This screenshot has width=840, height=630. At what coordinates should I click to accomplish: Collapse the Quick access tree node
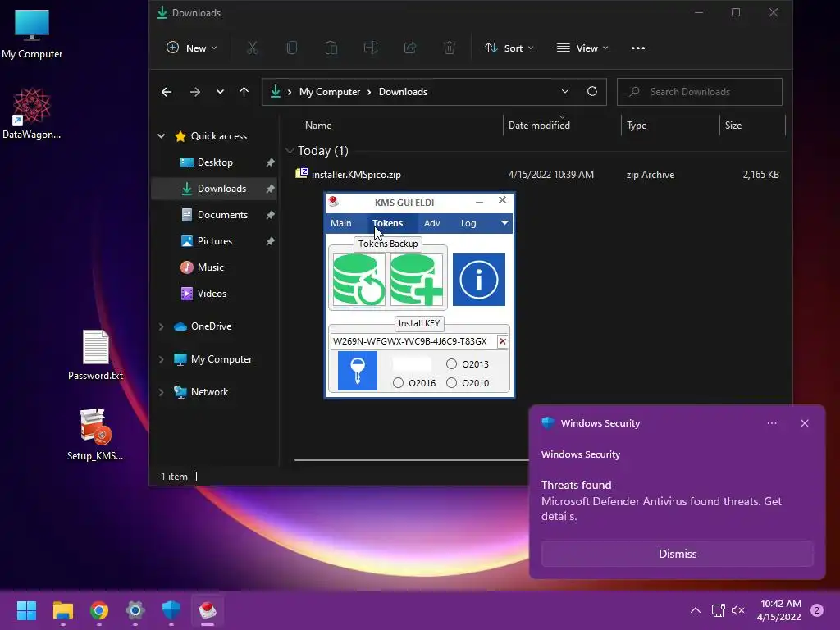[162, 136]
